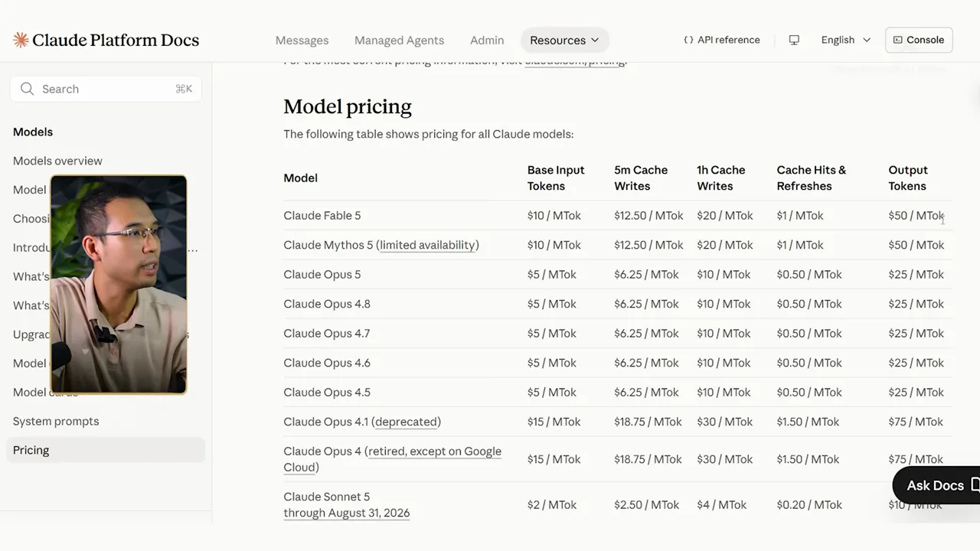Open System prompts in sidebar
Image resolution: width=980 pixels, height=551 pixels.
56,421
